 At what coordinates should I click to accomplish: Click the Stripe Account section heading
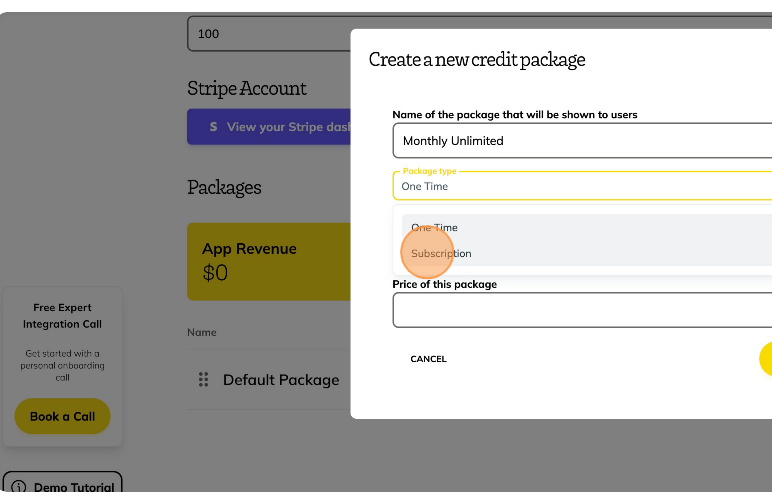click(247, 89)
